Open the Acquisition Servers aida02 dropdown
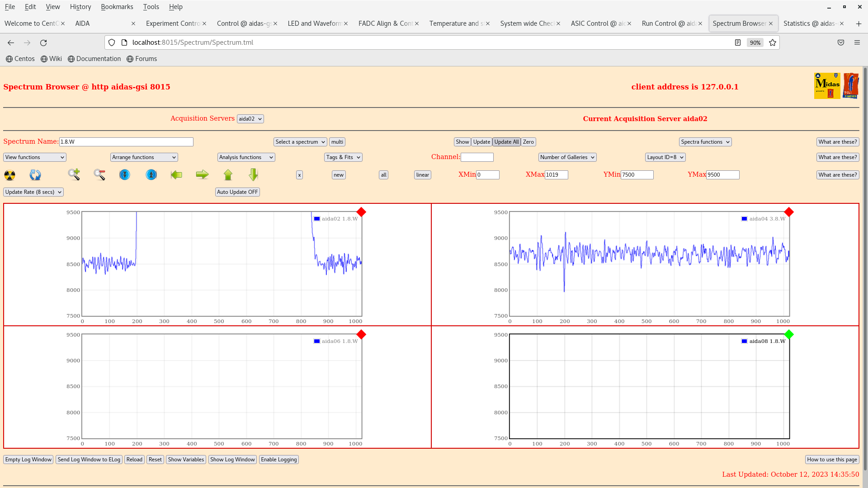The height and width of the screenshot is (488, 868). (x=250, y=119)
